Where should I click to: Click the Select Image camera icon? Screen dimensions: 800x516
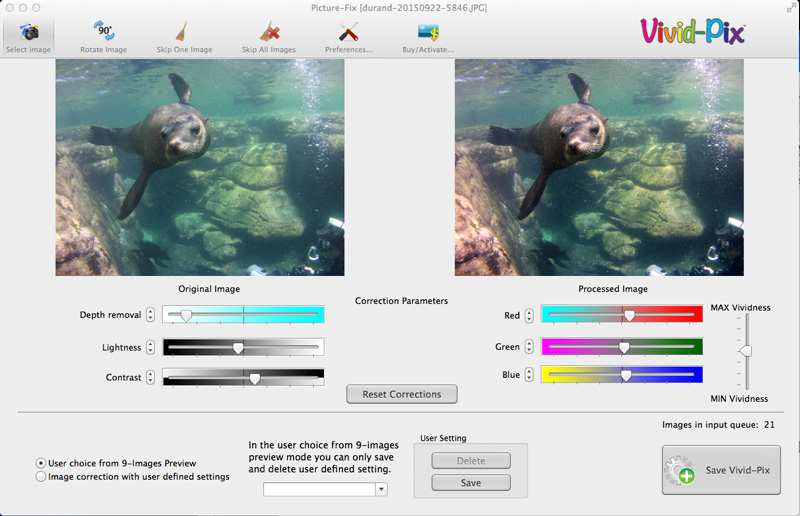(x=28, y=31)
